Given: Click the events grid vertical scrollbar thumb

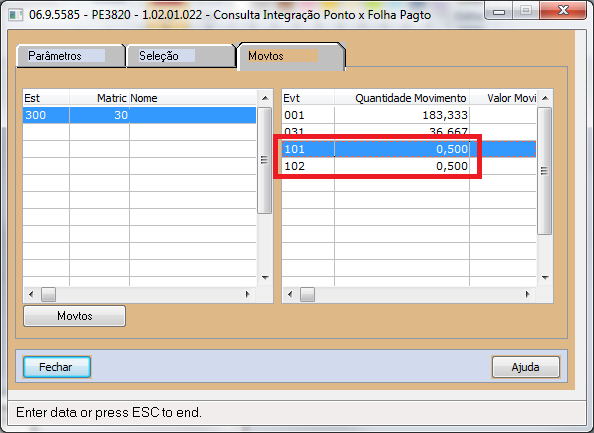Looking at the screenshot, I should 545,171.
